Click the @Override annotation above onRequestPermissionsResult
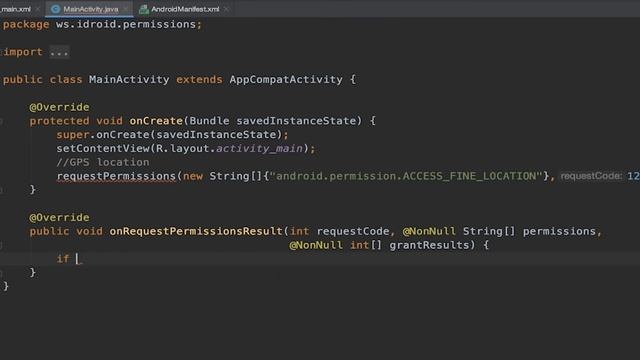This screenshot has height=360, width=640. pyautogui.click(x=59, y=218)
